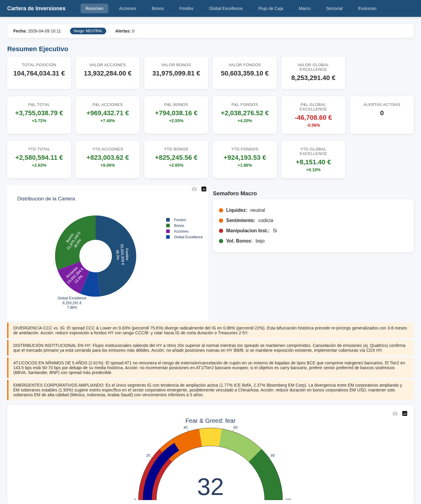Switch to the Acciones tab
421x504 pixels.
pyautogui.click(x=128, y=8)
